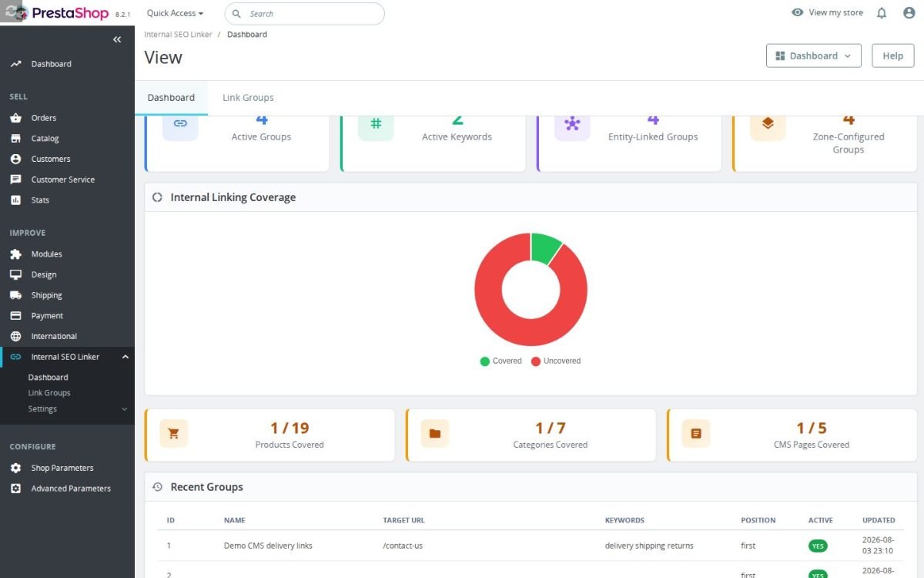
Task: Click the eye icon beside View my store
Action: pos(798,12)
